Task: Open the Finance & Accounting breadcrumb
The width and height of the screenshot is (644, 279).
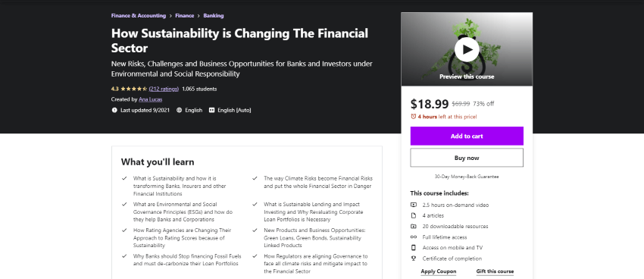Action: tap(139, 16)
